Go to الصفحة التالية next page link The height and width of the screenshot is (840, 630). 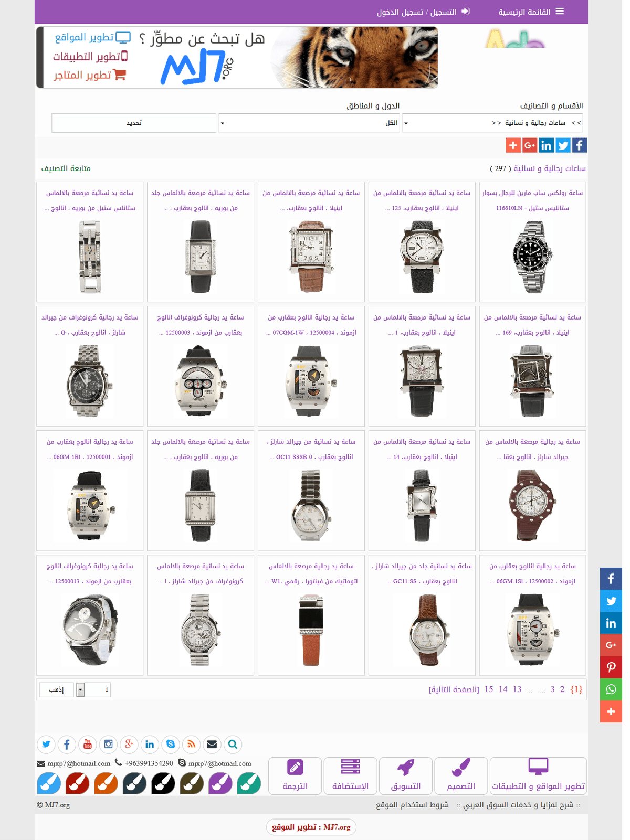pyautogui.click(x=454, y=689)
